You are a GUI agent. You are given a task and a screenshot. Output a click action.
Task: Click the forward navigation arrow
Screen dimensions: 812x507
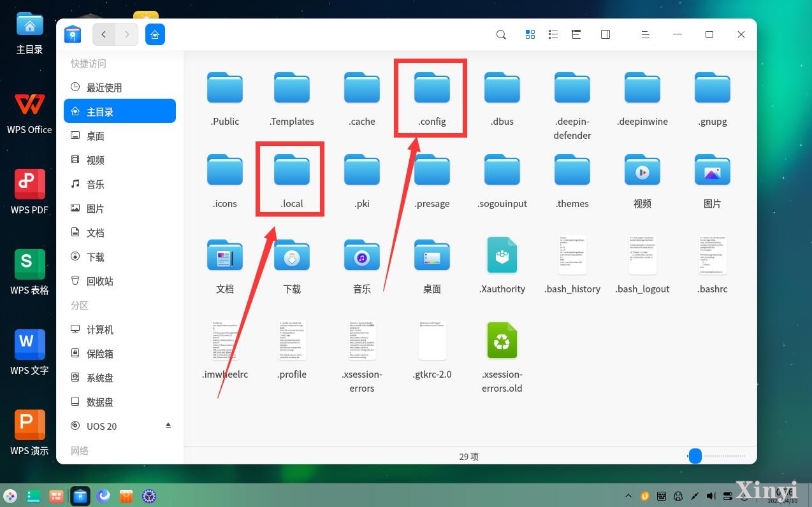click(127, 34)
